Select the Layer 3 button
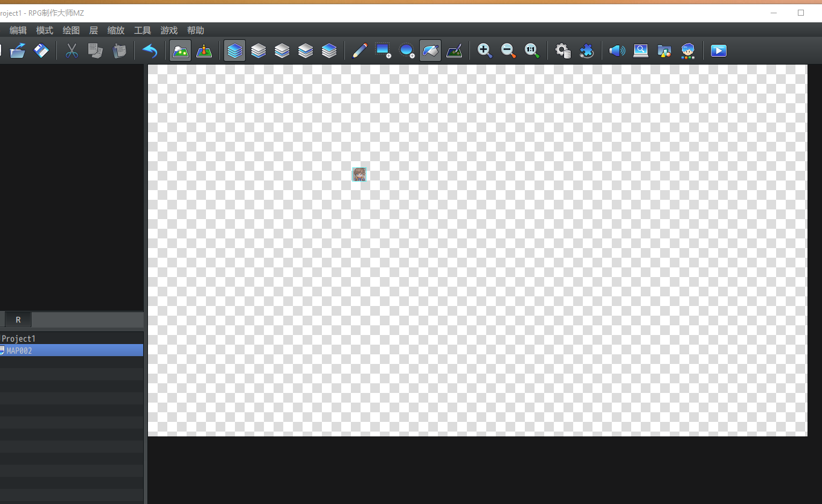Viewport: 822px width, 504px height. pos(306,51)
